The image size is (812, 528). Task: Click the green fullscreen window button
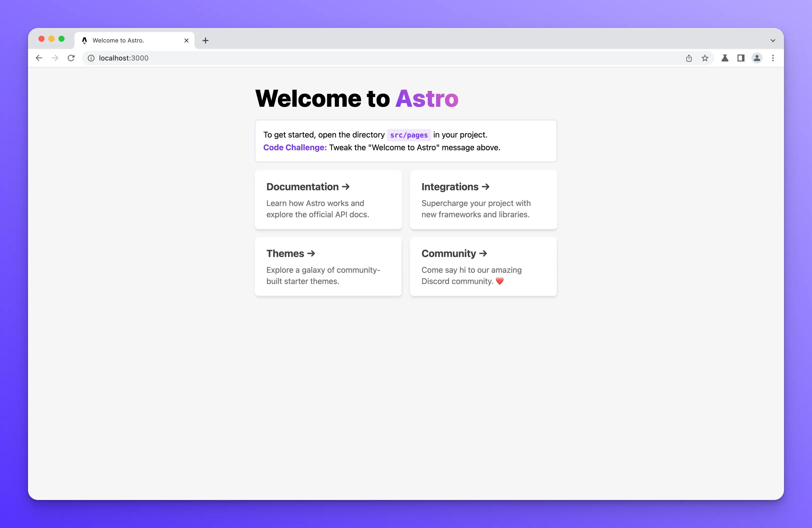(61, 39)
